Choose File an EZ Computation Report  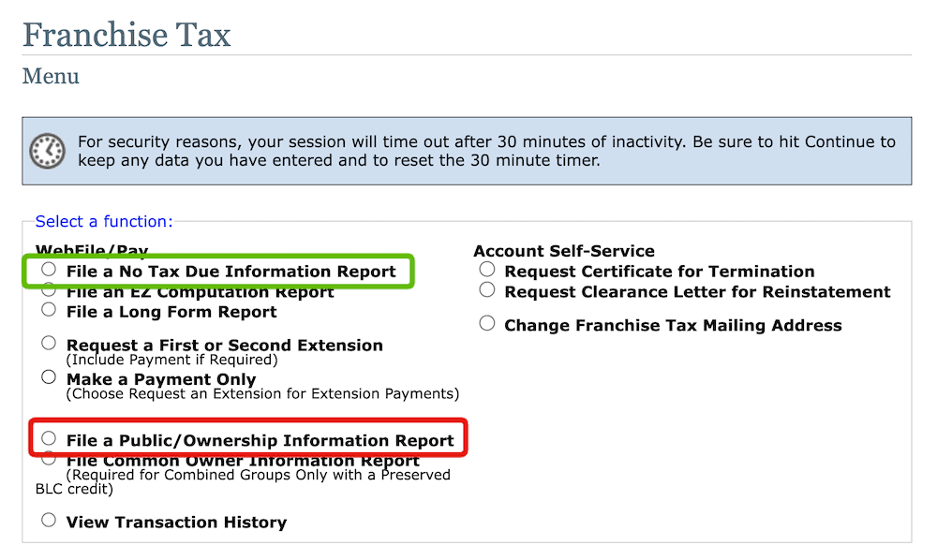tap(48, 290)
